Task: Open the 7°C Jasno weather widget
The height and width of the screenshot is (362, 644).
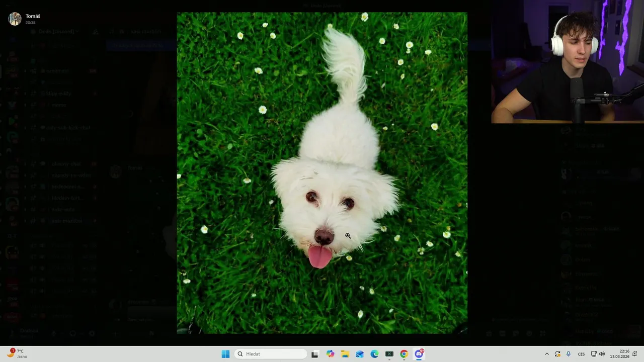Action: [x=18, y=353]
